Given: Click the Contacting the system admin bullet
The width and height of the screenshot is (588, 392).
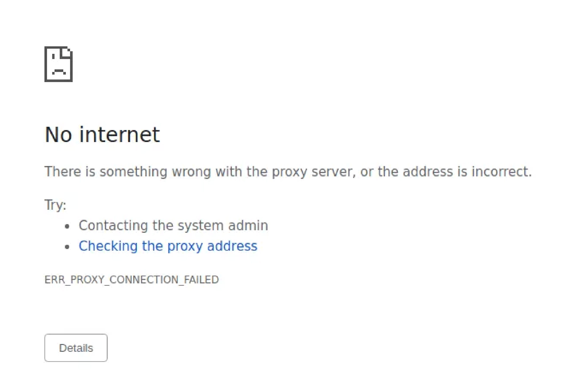Looking at the screenshot, I should (x=174, y=225).
